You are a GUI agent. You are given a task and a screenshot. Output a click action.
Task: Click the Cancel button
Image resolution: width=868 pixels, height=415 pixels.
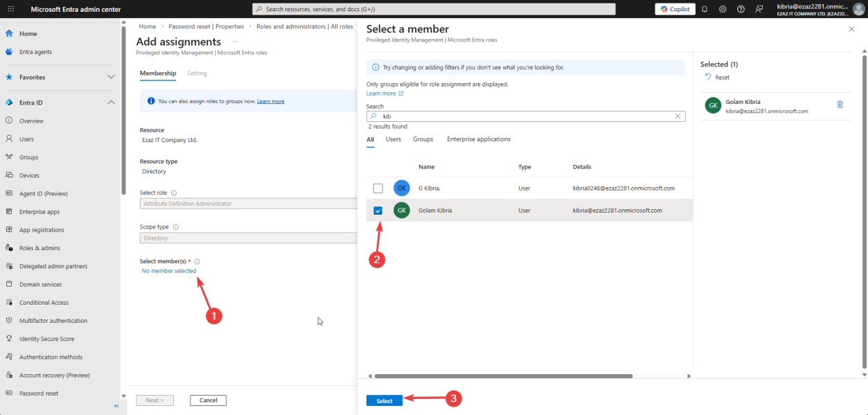(x=209, y=400)
